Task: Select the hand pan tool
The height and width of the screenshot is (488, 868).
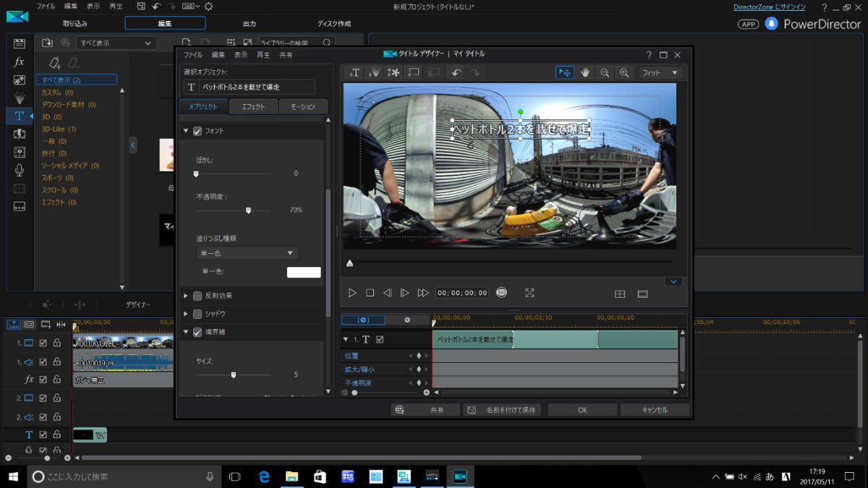Action: [x=584, y=72]
